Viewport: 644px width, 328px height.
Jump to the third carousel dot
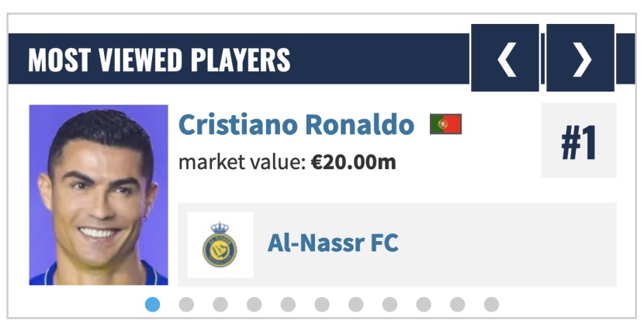click(x=220, y=305)
